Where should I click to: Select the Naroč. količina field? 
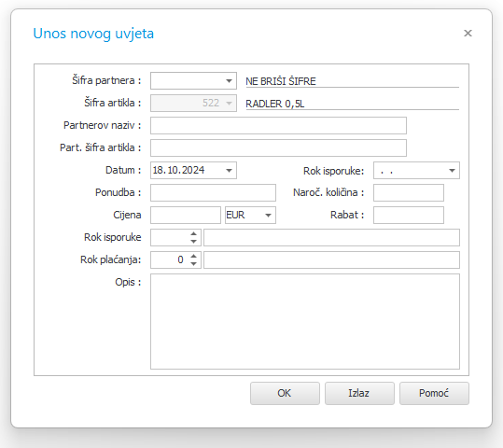tap(409, 192)
